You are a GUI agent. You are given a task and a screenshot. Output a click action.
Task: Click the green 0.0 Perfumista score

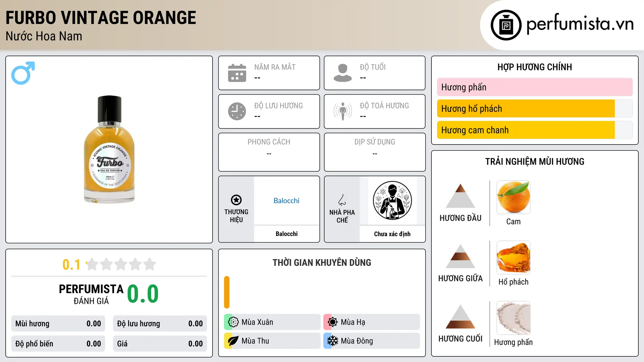(143, 294)
